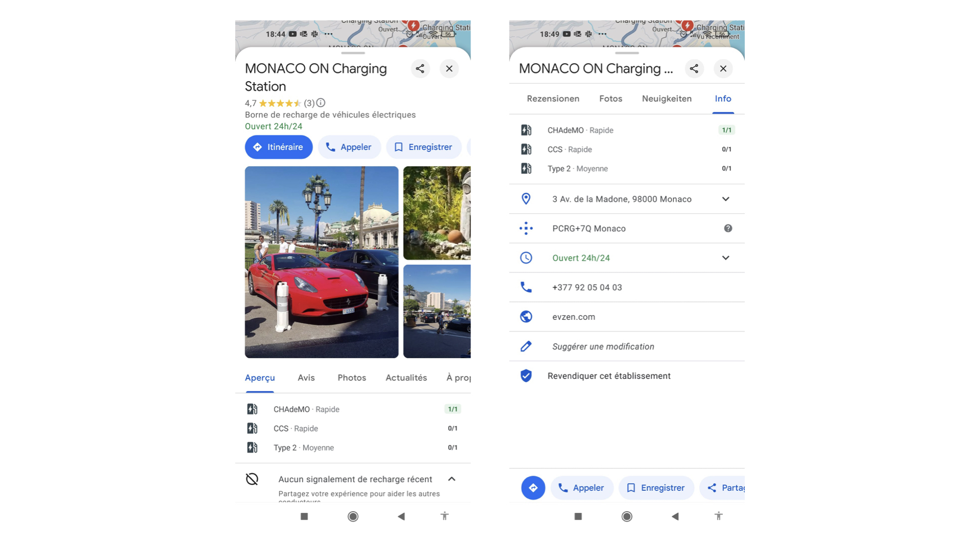The width and height of the screenshot is (980, 551).
Task: Tap the 1/1 availability badge in right phone
Action: [x=727, y=130]
